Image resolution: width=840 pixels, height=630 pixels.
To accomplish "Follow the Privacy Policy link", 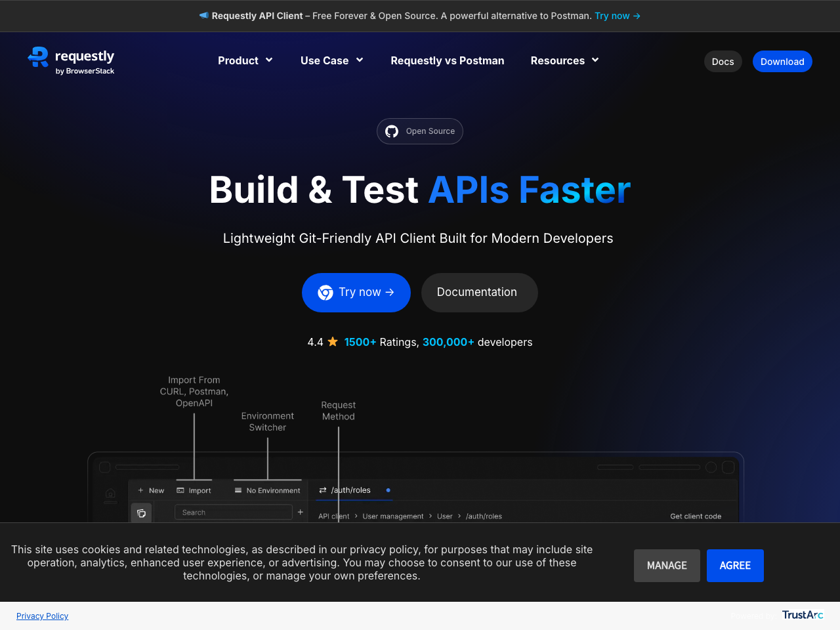I will [x=43, y=616].
